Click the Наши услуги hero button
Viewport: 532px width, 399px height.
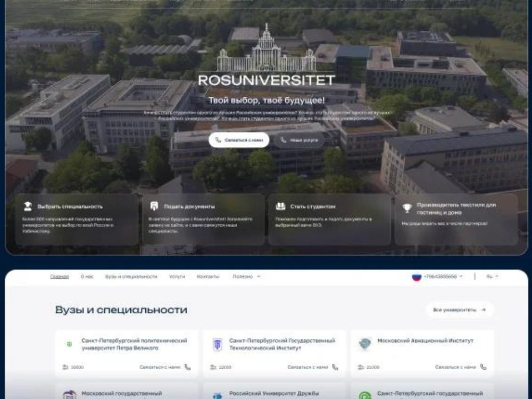pyautogui.click(x=299, y=140)
